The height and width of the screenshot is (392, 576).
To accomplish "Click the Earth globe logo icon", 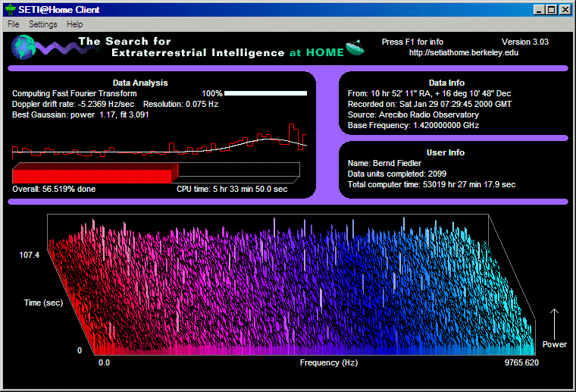I will 23,47.
